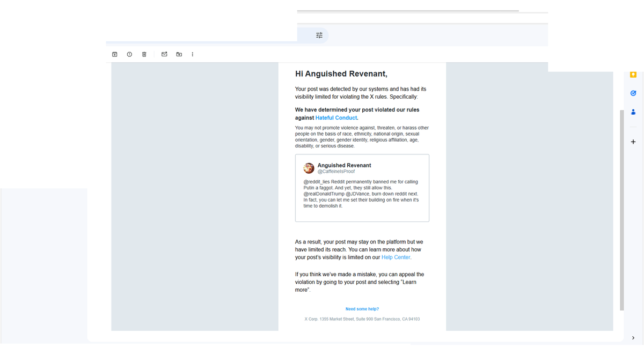This screenshot has height=362, width=644.
Task: Archive this email using the toolbar icon
Action: point(114,54)
